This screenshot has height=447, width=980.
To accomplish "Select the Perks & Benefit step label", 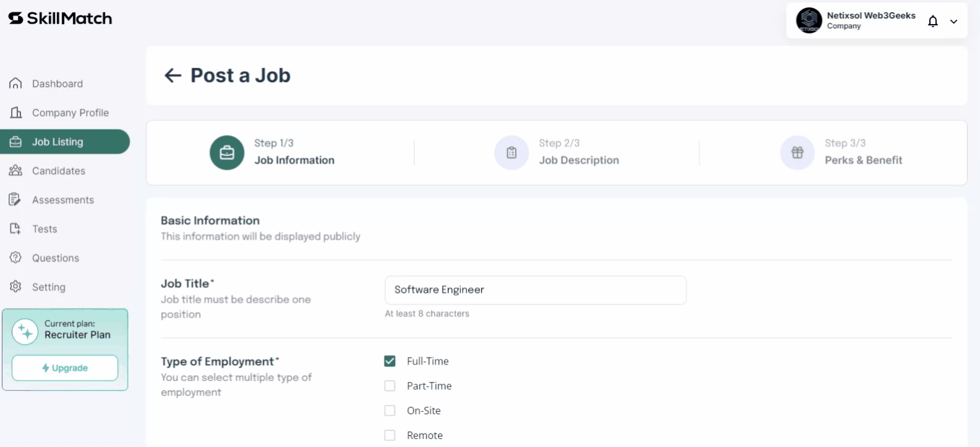I will (x=864, y=160).
